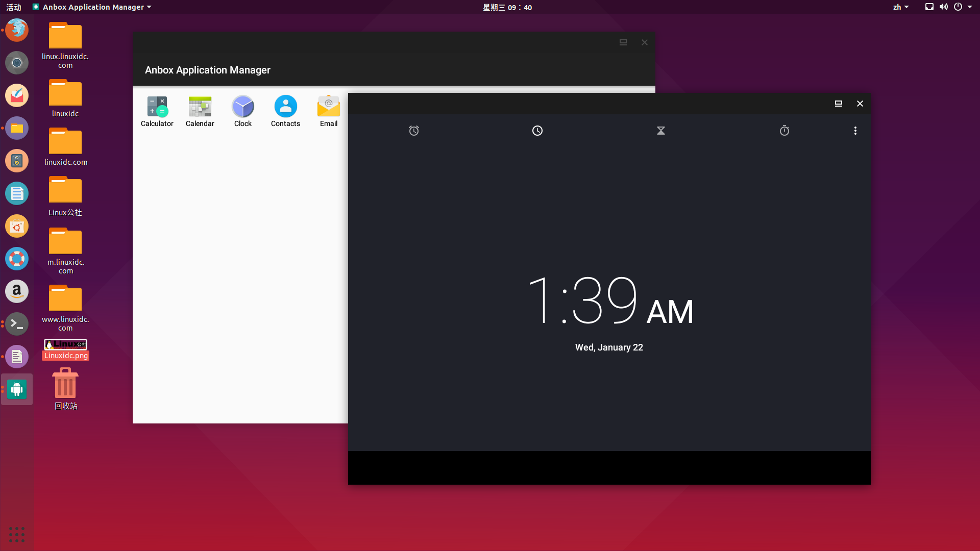The height and width of the screenshot is (551, 980).
Task: Launch the terminal from the dock
Action: point(16,324)
